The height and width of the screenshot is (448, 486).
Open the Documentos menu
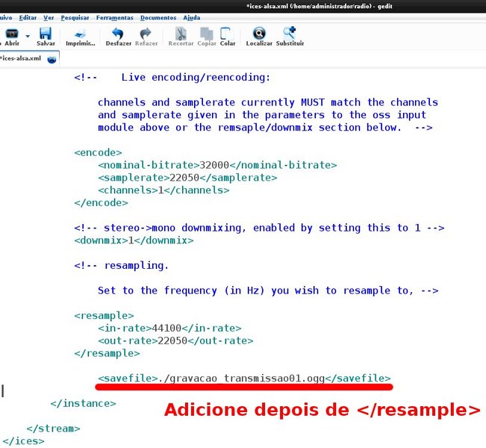tap(158, 17)
